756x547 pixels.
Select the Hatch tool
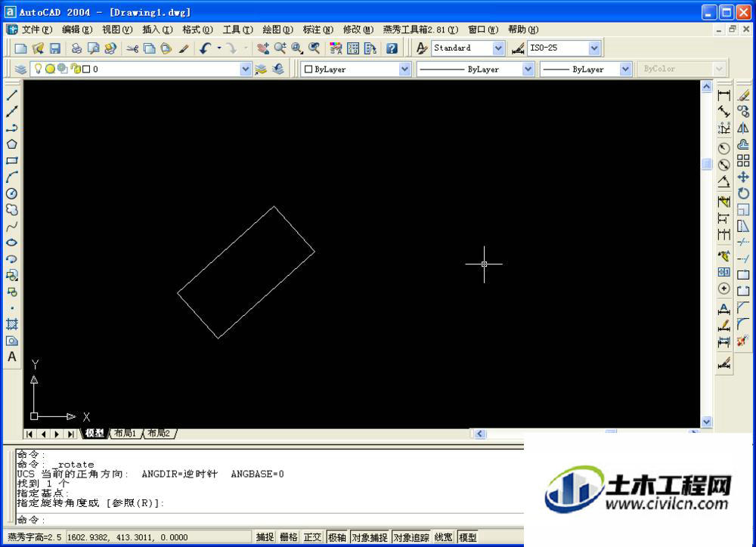(12, 324)
